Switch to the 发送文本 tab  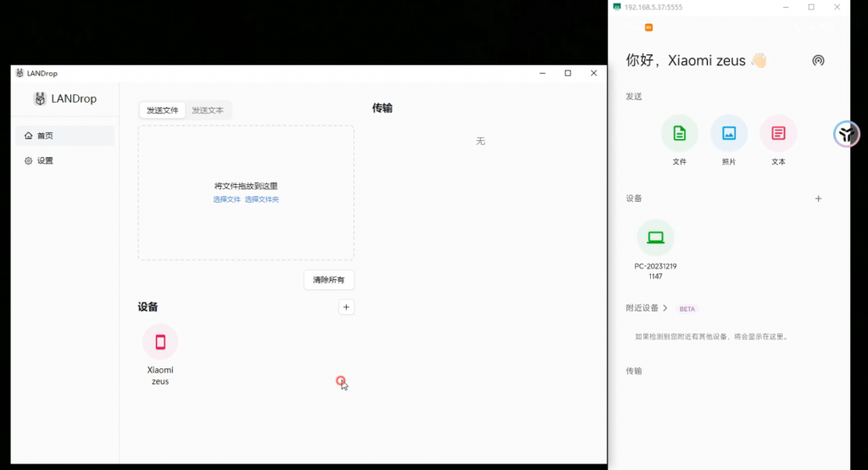(x=208, y=110)
